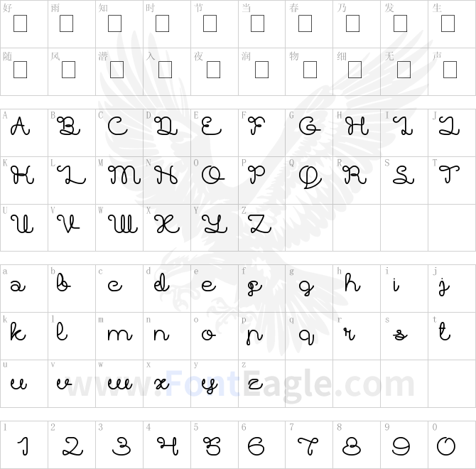The height and width of the screenshot is (469, 476).
Task: Select the missing glyph box for 好
Action: (21, 23)
